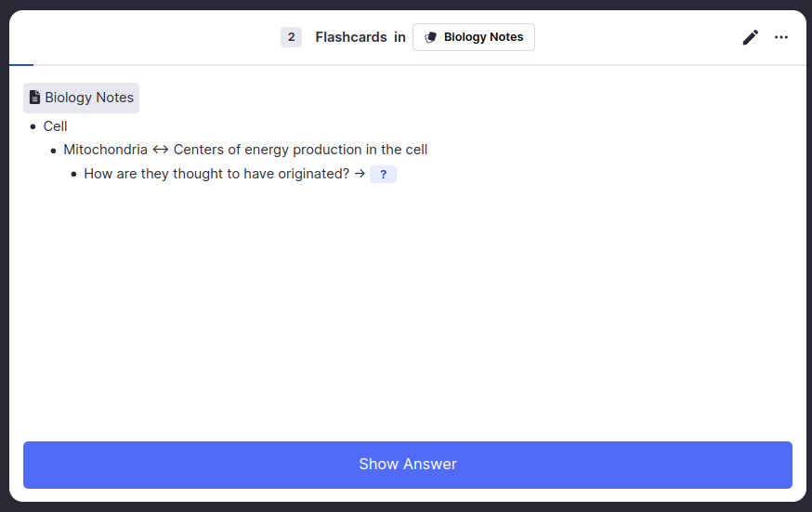This screenshot has height=512, width=812.
Task: Click the document icon in Biology Notes breadcrumb
Action: (35, 98)
